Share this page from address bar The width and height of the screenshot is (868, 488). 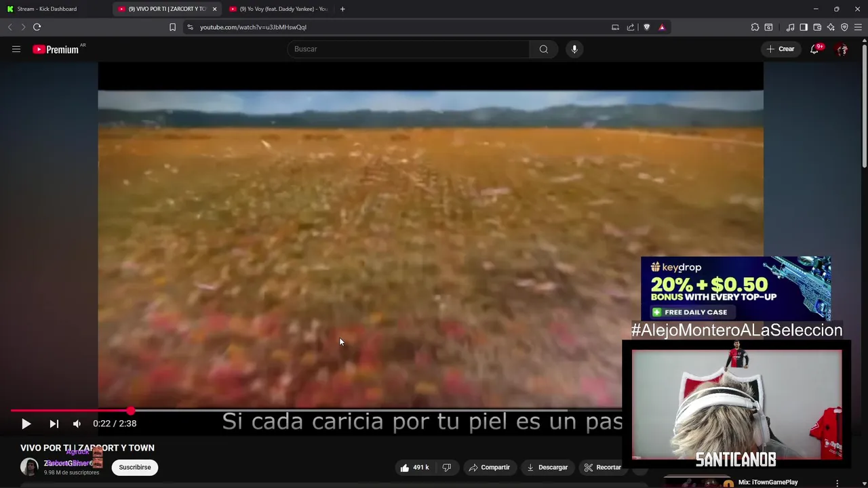tap(631, 27)
